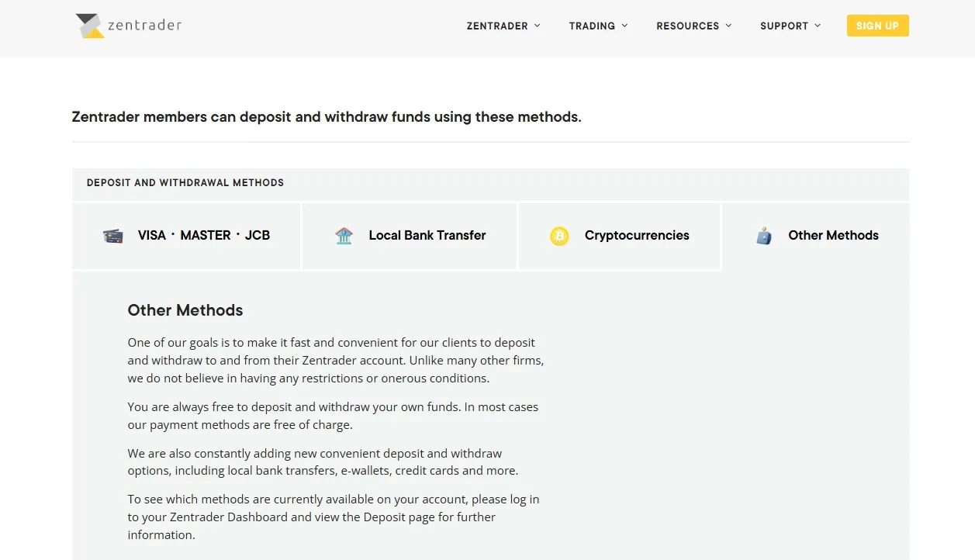
Task: Click the paragraph starting "One of our goals"
Action: 336,361
